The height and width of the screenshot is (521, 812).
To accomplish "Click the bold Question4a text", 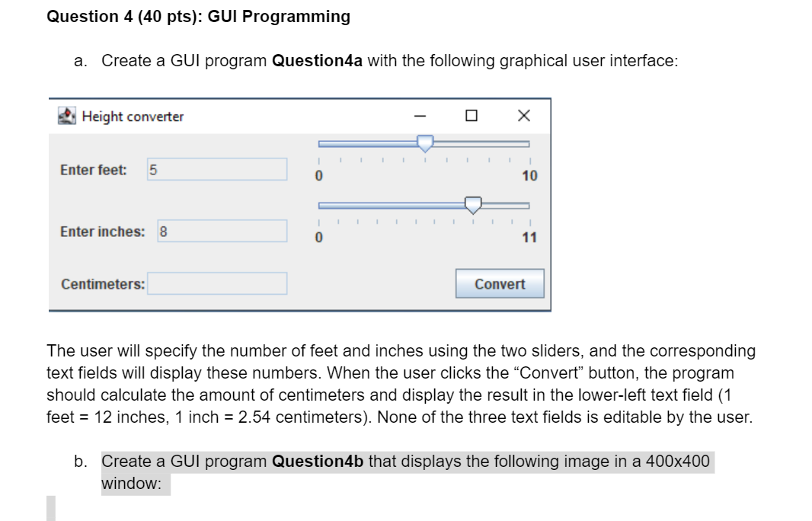I will tap(317, 61).
